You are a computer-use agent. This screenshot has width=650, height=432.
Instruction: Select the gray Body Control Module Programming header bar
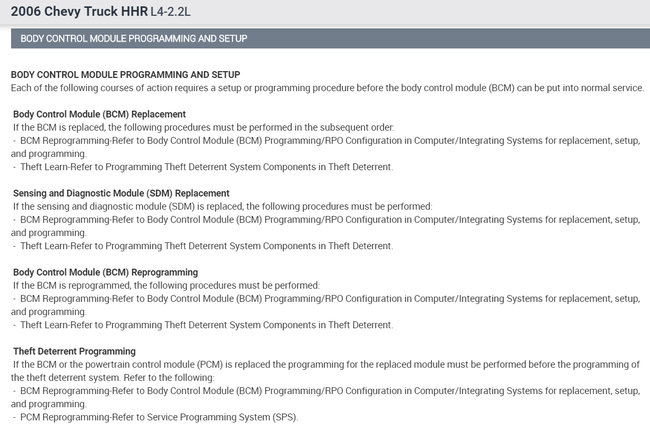pos(325,39)
